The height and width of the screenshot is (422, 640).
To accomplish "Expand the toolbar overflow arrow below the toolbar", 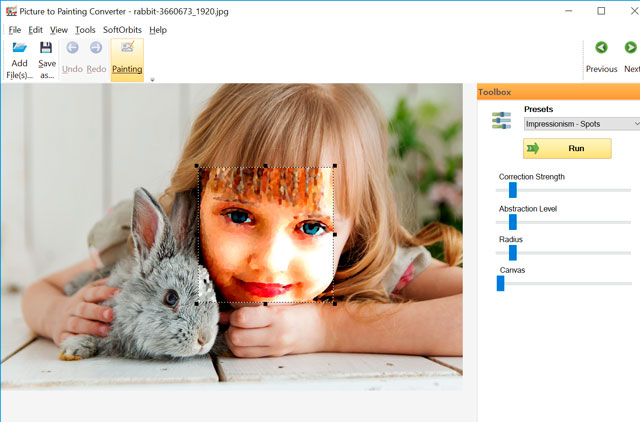I will 152,80.
